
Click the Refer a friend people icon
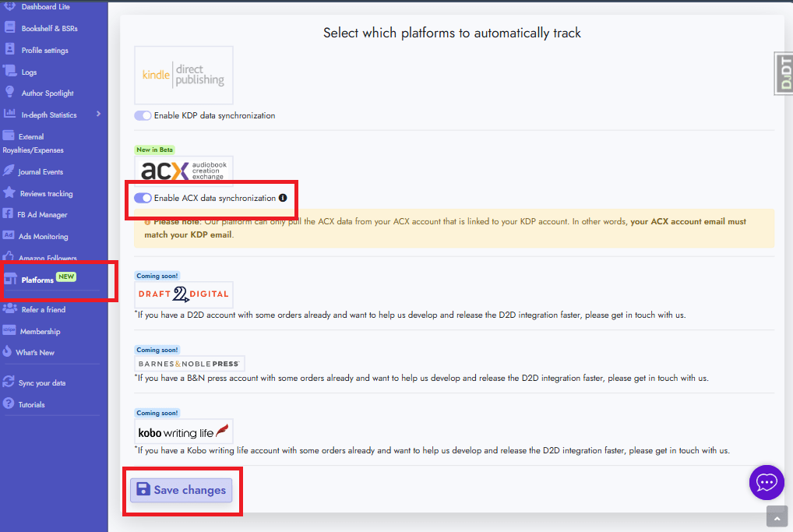coord(9,308)
